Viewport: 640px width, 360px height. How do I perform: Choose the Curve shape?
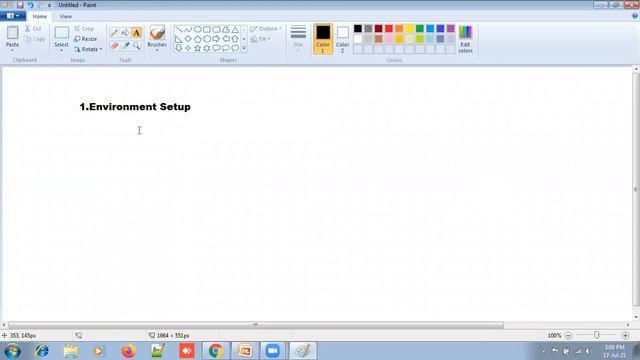tap(188, 29)
